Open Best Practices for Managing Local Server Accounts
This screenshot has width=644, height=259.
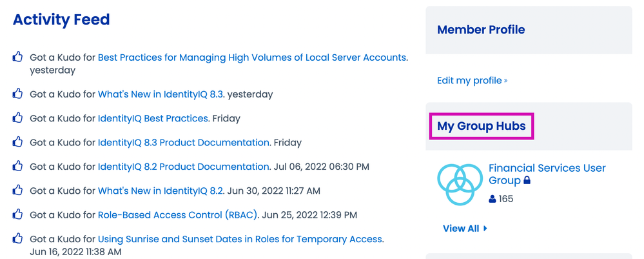(x=252, y=57)
